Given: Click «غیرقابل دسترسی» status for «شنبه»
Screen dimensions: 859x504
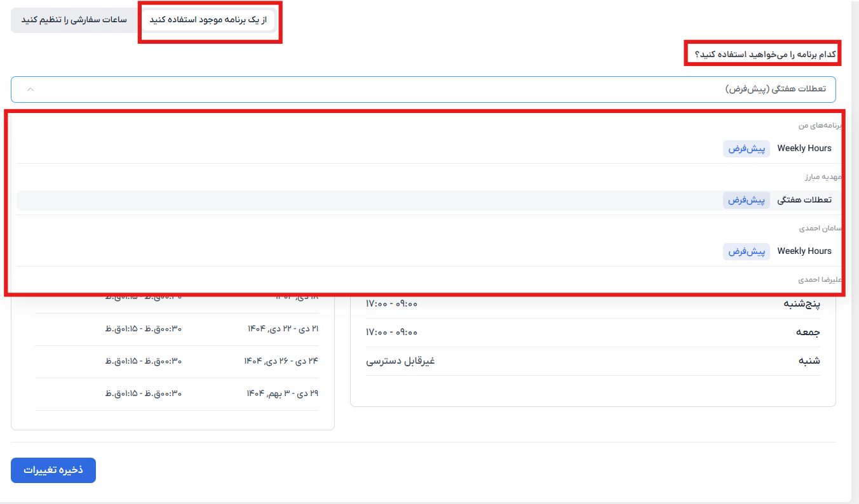Looking at the screenshot, I should click(400, 361).
